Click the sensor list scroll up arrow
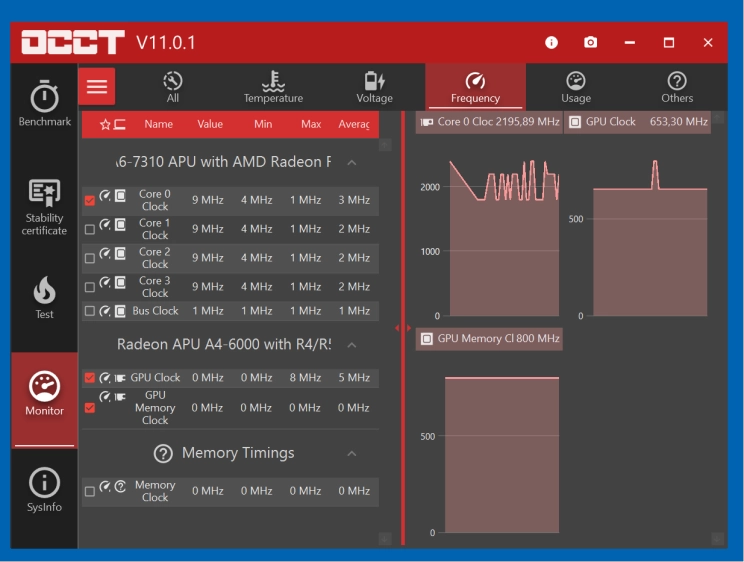 click(385, 144)
